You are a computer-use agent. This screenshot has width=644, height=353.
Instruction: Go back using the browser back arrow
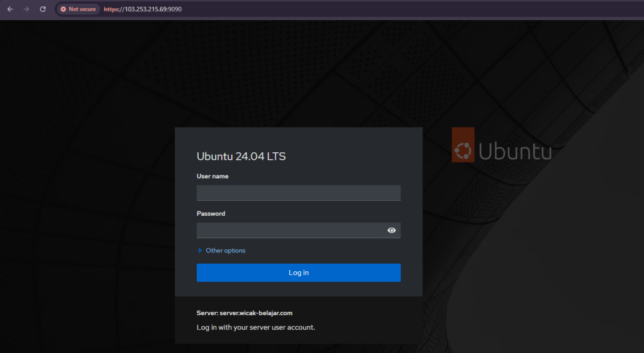pyautogui.click(x=10, y=9)
